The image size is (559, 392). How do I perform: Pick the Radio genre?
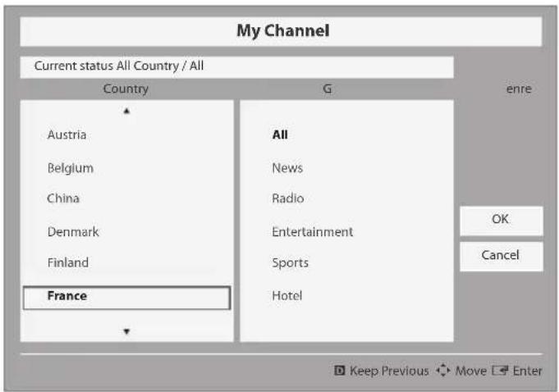pyautogui.click(x=287, y=198)
